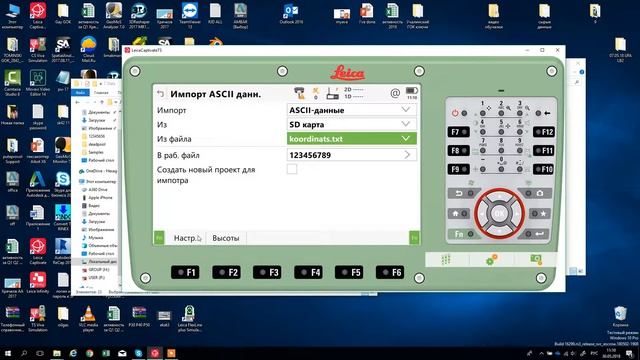
Task: Click Skype icon in taskbar
Action: tap(138, 353)
